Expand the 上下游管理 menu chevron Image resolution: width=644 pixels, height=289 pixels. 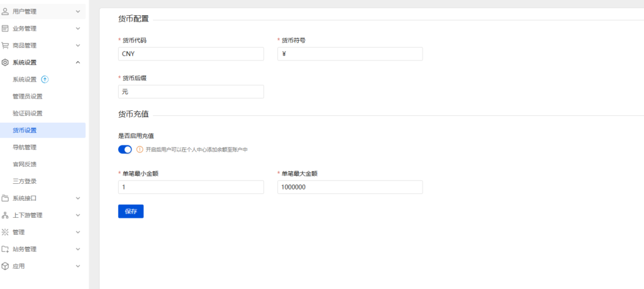(78, 215)
